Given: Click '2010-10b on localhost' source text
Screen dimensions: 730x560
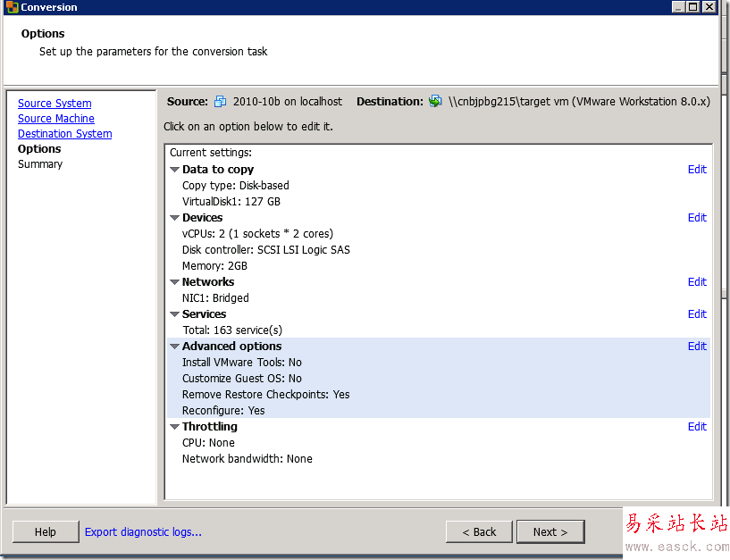Looking at the screenshot, I should coord(287,102).
